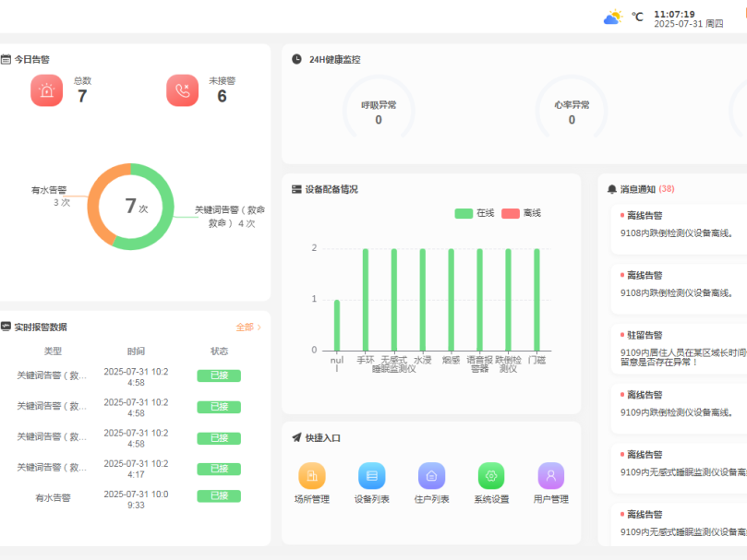Toggle 离线 legend in device chart
The width and height of the screenshot is (747, 560).
(x=521, y=213)
